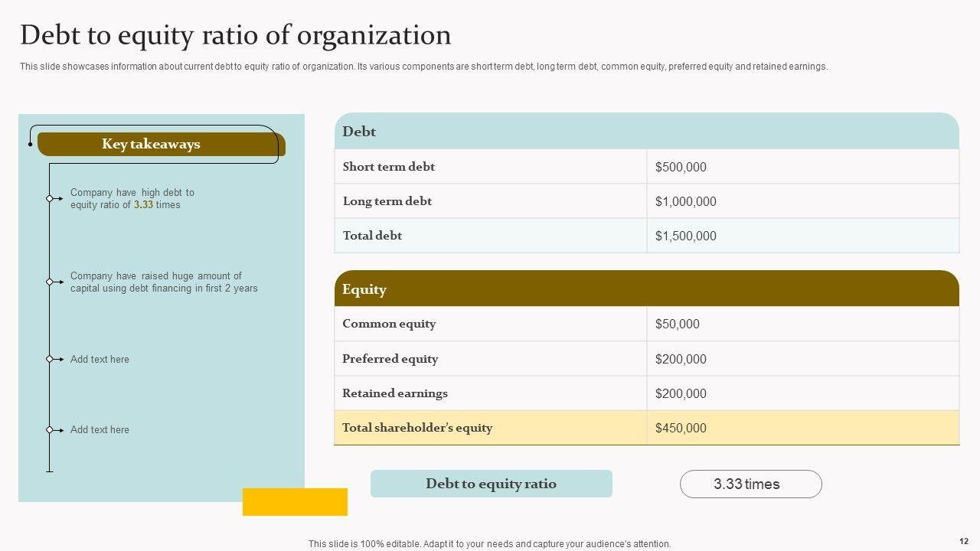Image resolution: width=980 pixels, height=551 pixels.
Task: Click the Total debt row label
Action: (372, 236)
